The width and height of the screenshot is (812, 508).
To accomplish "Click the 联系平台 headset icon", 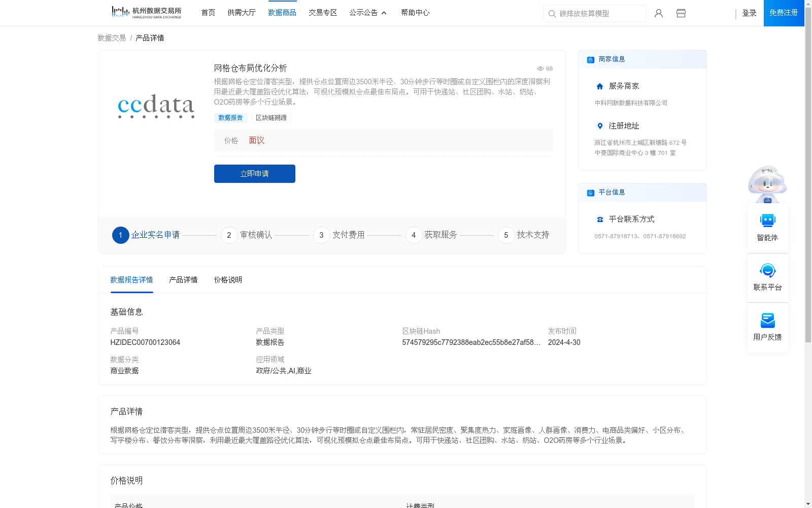I will [x=767, y=270].
